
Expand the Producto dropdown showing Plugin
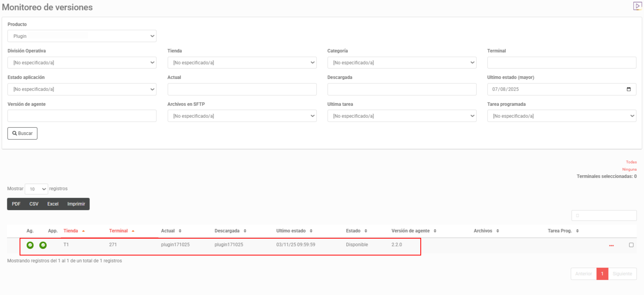(x=82, y=36)
